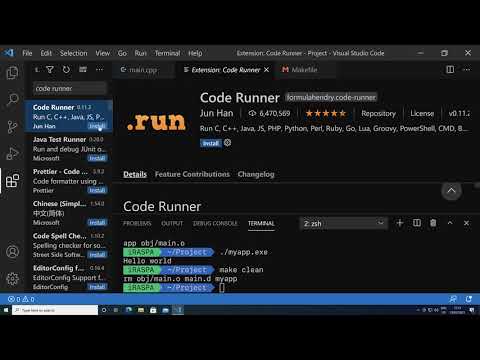Open the terminal selector dropdown 2: zsh
The image size is (480, 360).
pyautogui.click(x=344, y=223)
